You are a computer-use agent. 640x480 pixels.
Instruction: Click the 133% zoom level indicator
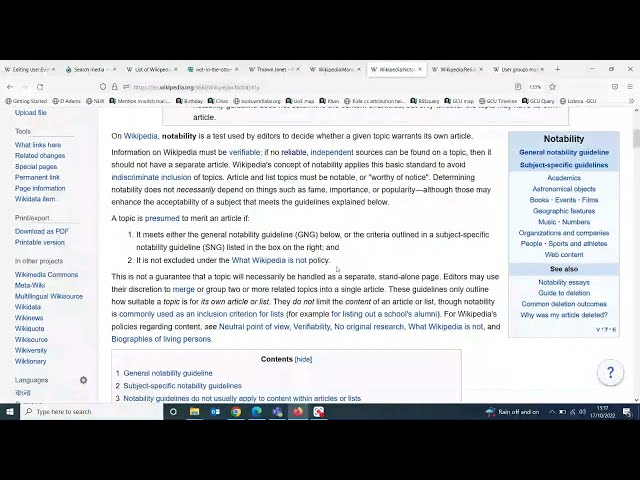point(535,87)
